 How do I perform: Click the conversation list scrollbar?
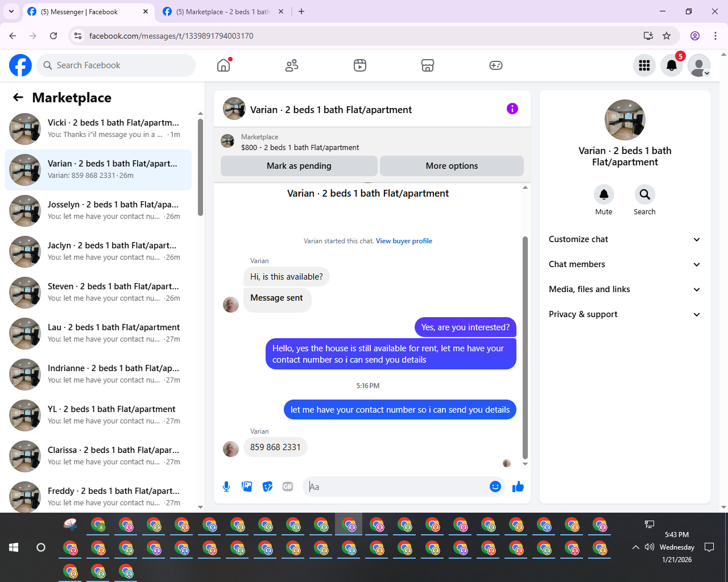click(x=200, y=167)
